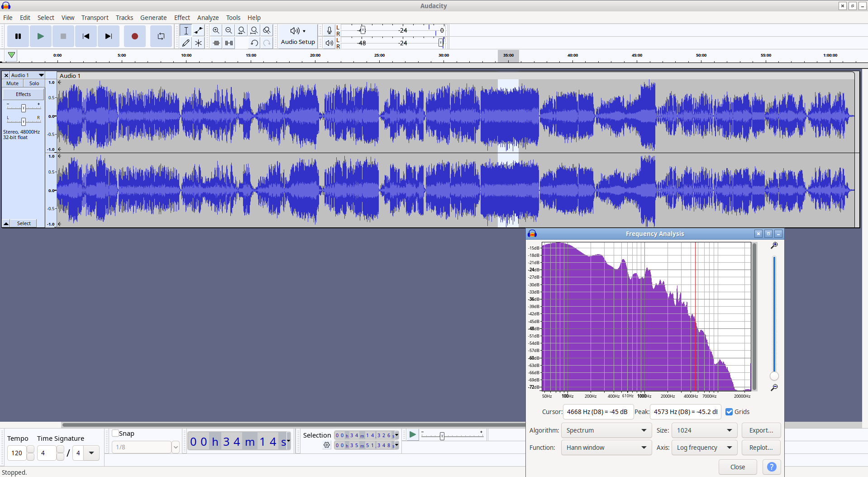Toggle the Grids checkbox in Frequency Analysis
The width and height of the screenshot is (868, 477).
(x=729, y=412)
